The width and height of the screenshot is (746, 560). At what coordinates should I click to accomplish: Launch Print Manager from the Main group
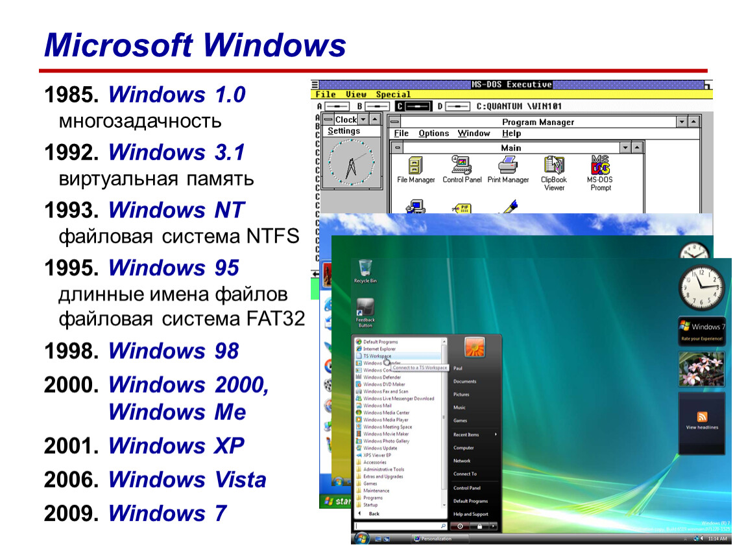pyautogui.click(x=508, y=170)
